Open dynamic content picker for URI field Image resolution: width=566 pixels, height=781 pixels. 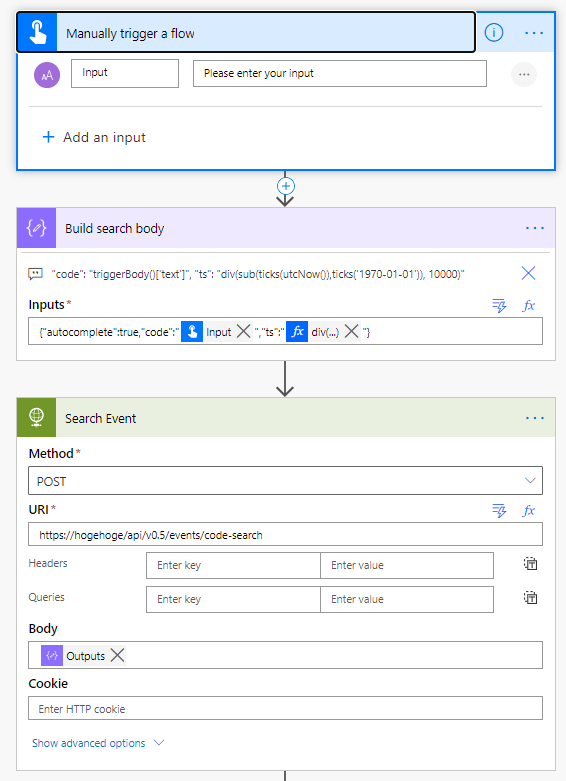point(499,511)
